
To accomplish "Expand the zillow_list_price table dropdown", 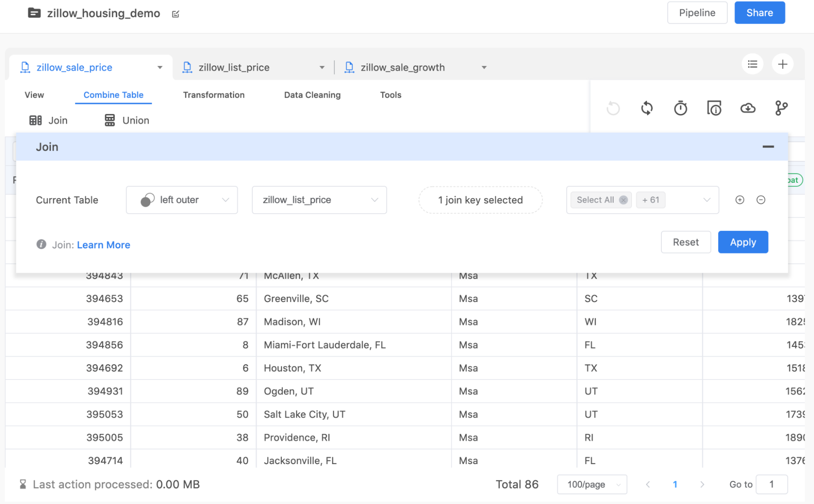I will [x=319, y=200].
